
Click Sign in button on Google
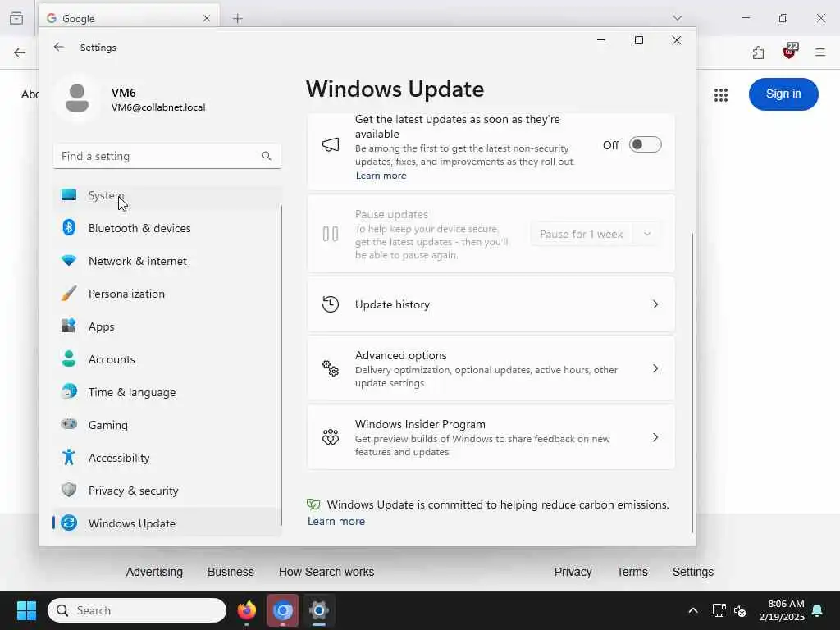tap(783, 94)
